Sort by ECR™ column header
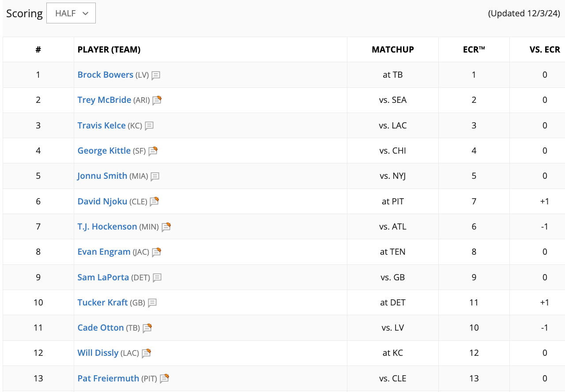Image resolution: width=565 pixels, height=392 pixels. tap(474, 49)
